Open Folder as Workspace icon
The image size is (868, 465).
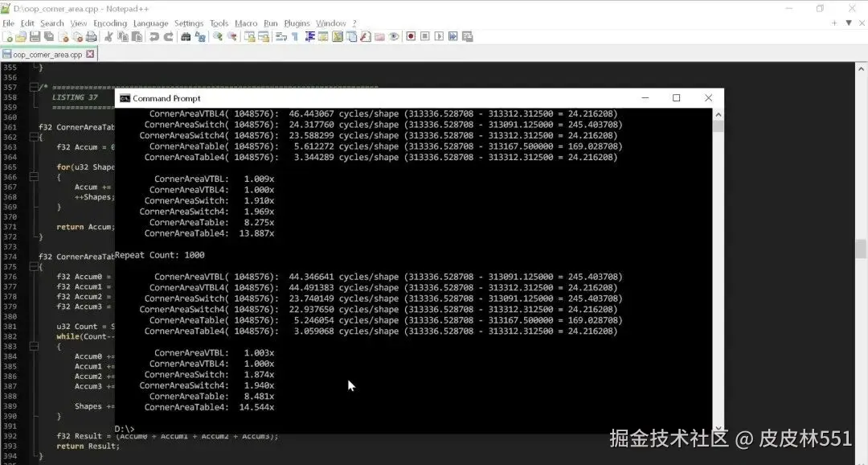(x=379, y=36)
